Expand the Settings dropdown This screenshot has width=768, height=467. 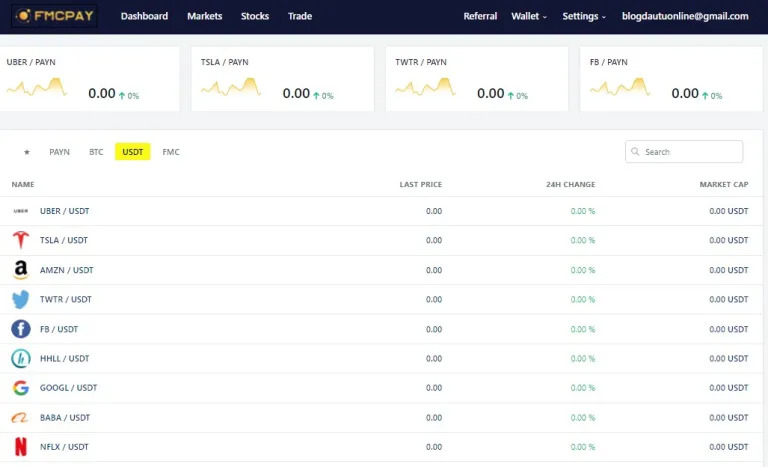point(584,16)
